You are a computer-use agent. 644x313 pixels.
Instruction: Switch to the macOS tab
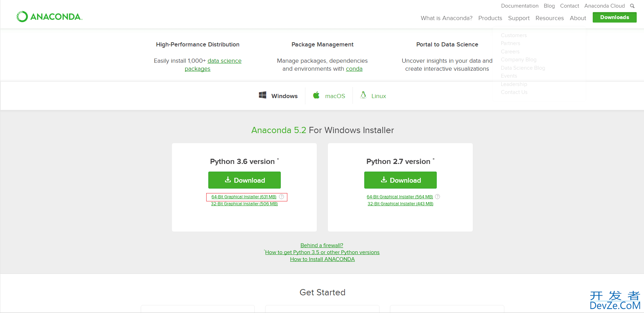(x=329, y=96)
